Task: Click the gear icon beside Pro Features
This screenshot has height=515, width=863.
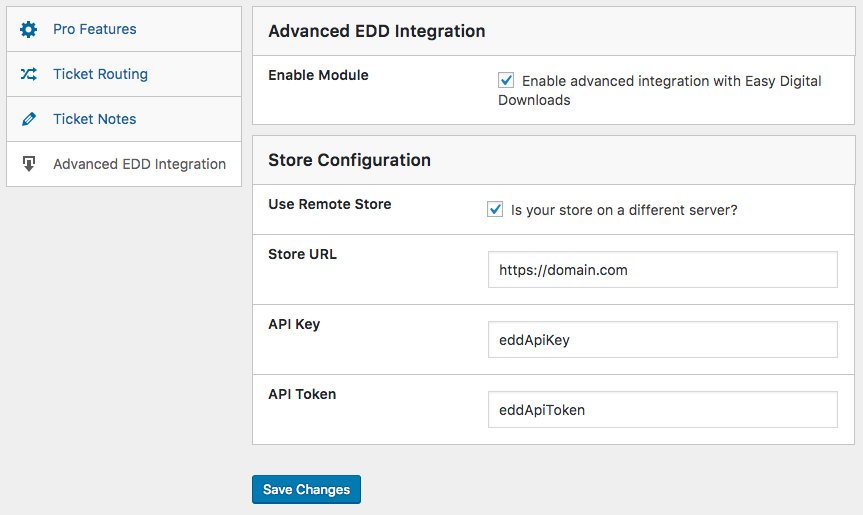Action: tap(29, 29)
